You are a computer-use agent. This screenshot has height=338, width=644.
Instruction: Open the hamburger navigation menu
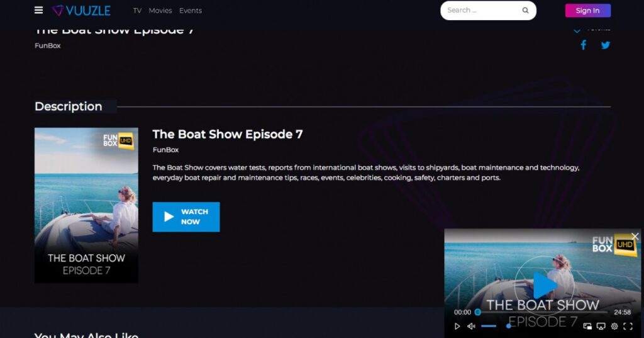click(39, 10)
